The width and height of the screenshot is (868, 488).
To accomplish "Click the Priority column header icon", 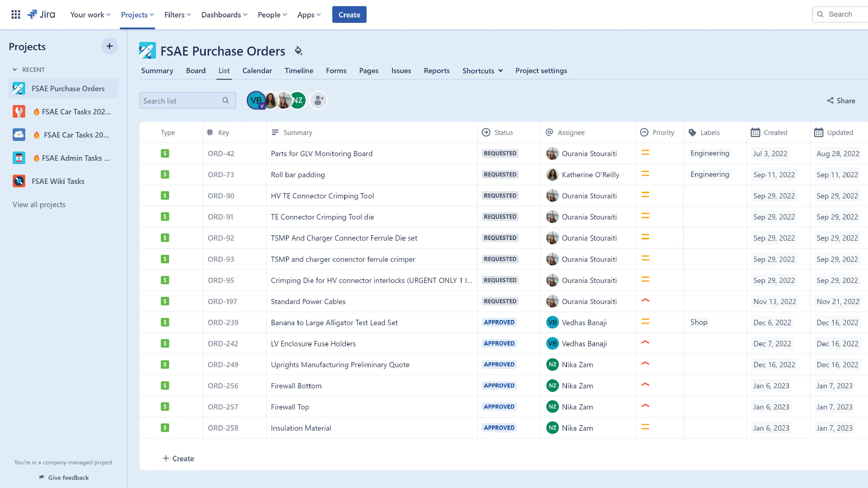I will (x=644, y=133).
